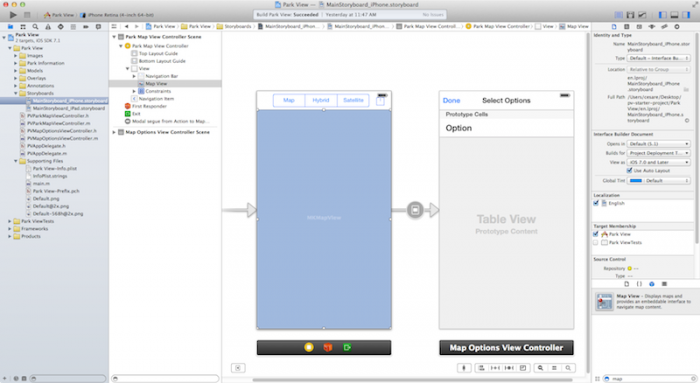
Task: Open the Builds for dropdown
Action: [x=658, y=153]
